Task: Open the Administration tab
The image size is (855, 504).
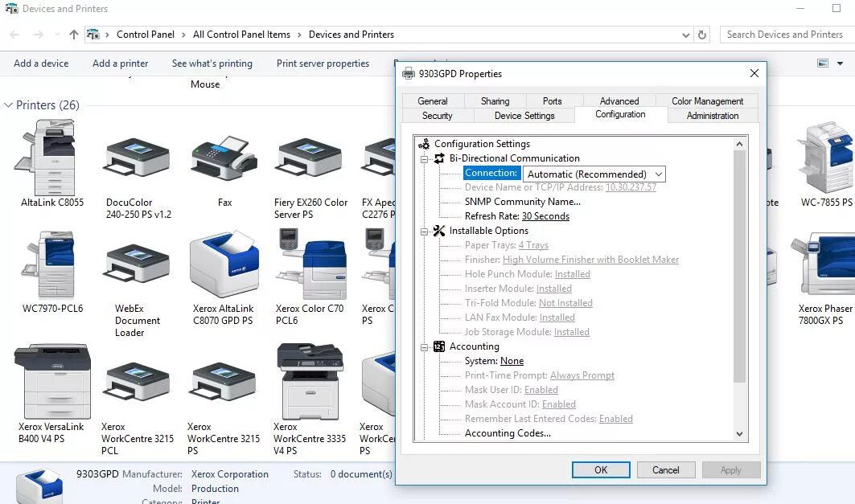Action: tap(711, 115)
